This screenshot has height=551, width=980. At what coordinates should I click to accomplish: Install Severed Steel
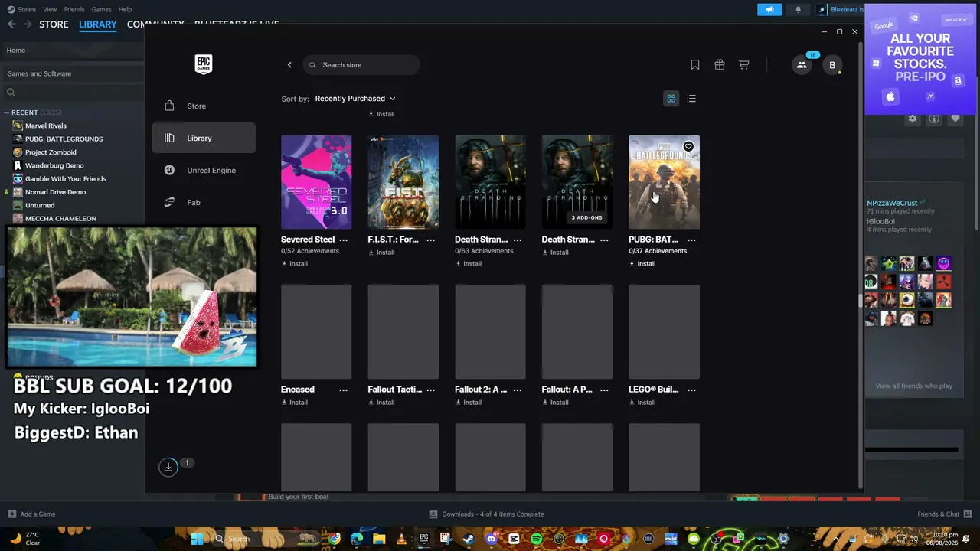point(295,264)
